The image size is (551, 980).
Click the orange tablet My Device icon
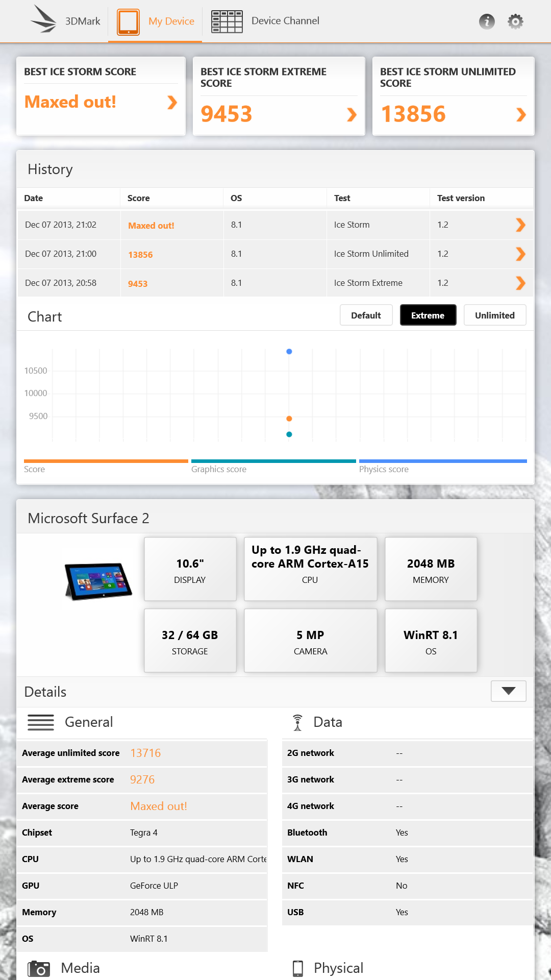128,21
